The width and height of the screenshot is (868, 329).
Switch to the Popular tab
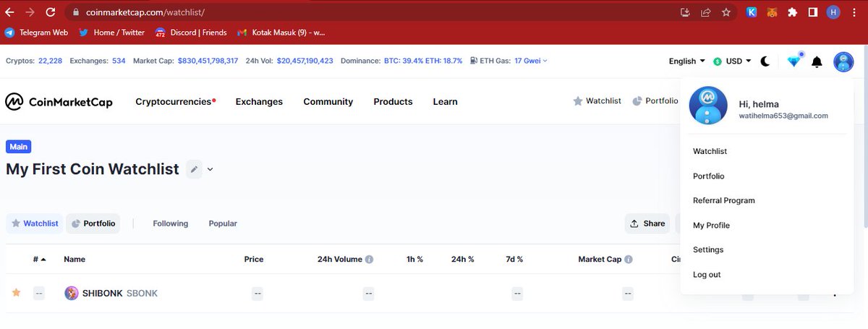click(x=223, y=223)
